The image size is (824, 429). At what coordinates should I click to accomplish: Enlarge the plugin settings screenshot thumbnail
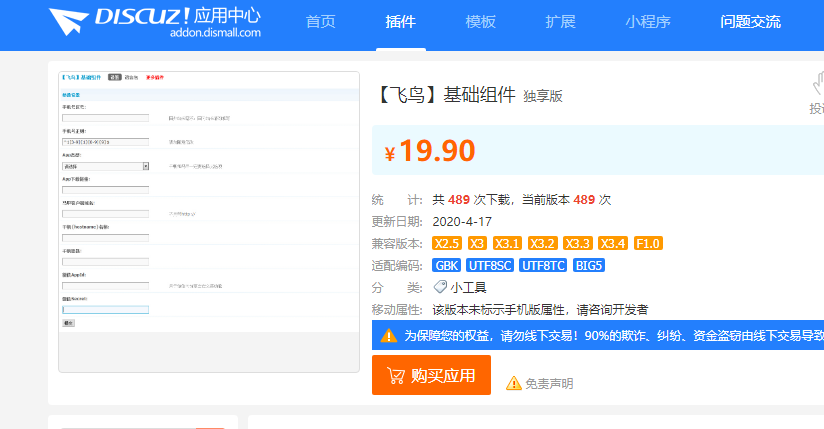click(209, 222)
